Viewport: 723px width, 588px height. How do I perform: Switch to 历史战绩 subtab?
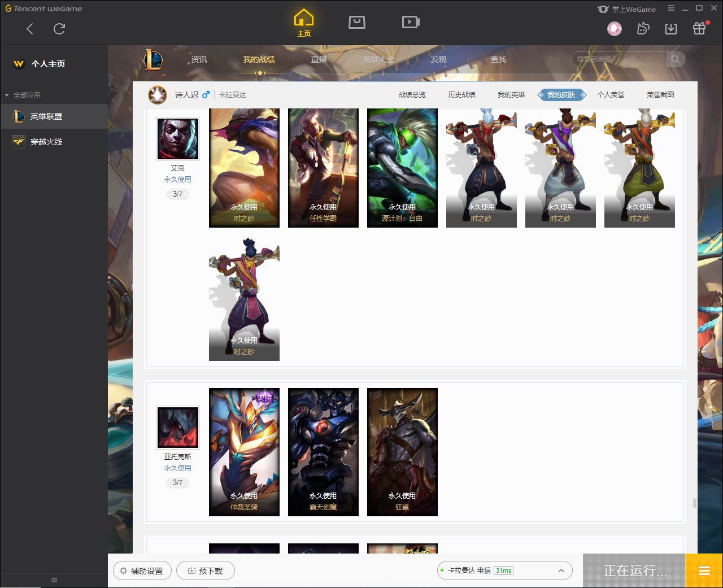pos(462,95)
